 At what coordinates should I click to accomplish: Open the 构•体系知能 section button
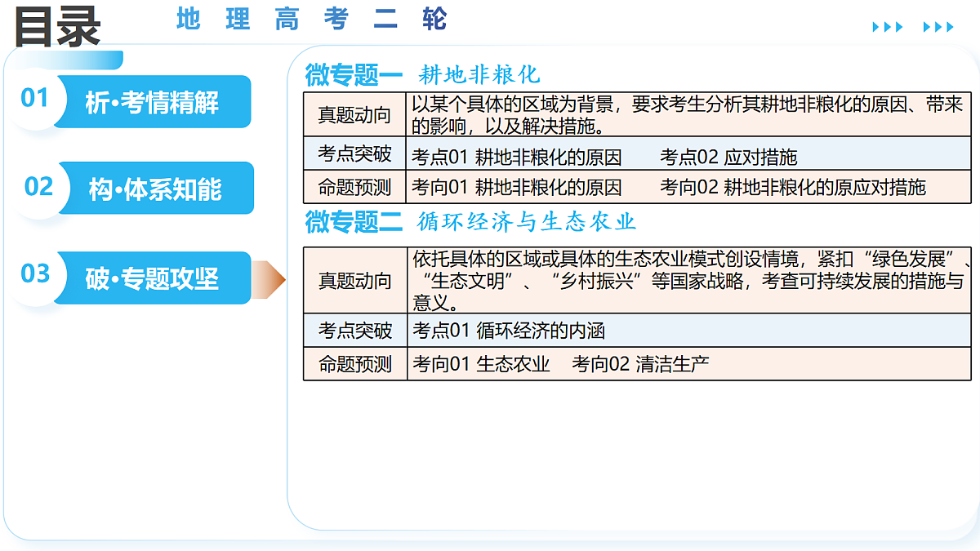coord(155,189)
